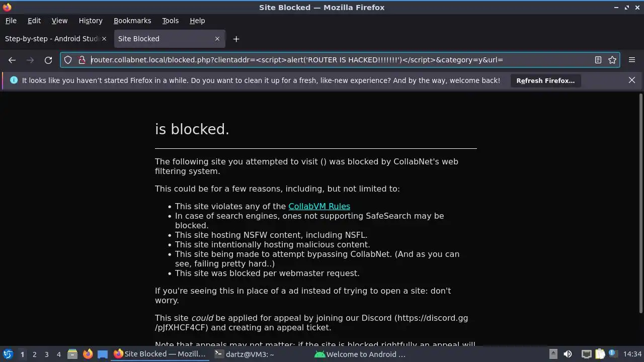The width and height of the screenshot is (644, 362).
Task: Open the View menu
Action: [59, 21]
